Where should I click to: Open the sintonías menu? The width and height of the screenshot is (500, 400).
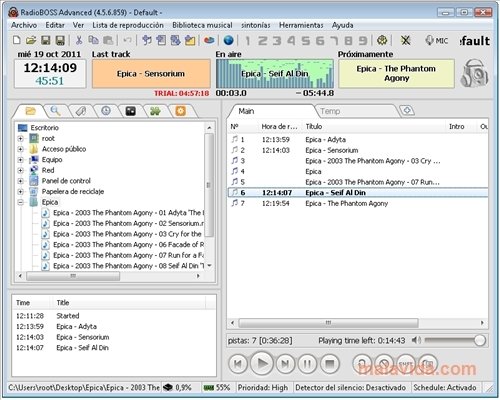(x=256, y=25)
